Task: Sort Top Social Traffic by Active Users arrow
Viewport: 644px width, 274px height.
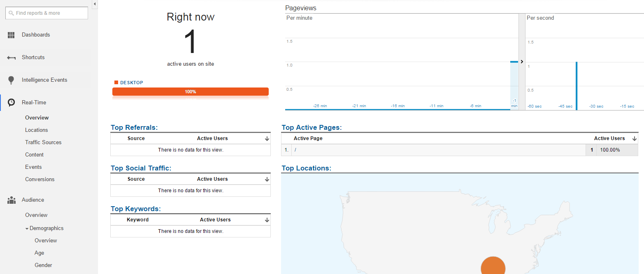Action: coord(267,180)
